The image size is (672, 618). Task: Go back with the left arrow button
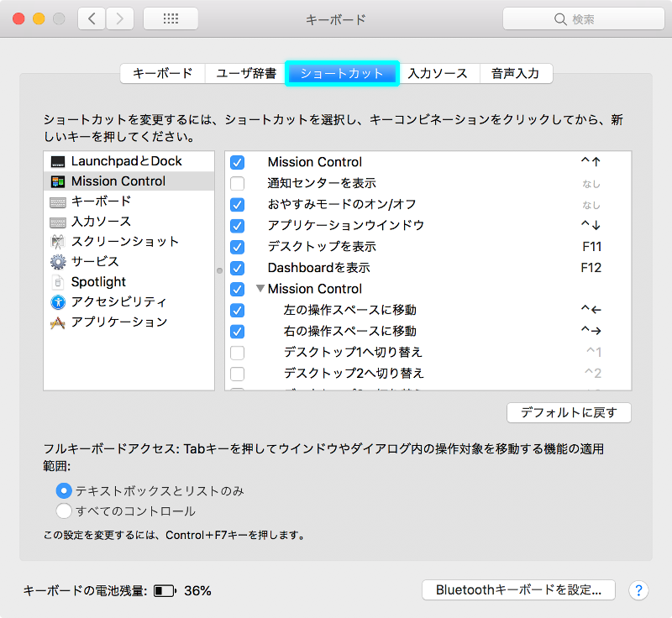[x=92, y=18]
